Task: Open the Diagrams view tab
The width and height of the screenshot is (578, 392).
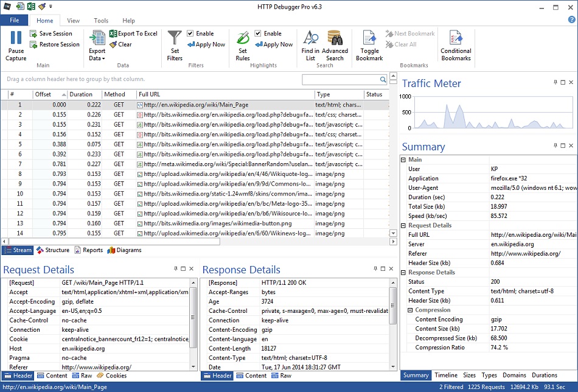Action: point(124,250)
